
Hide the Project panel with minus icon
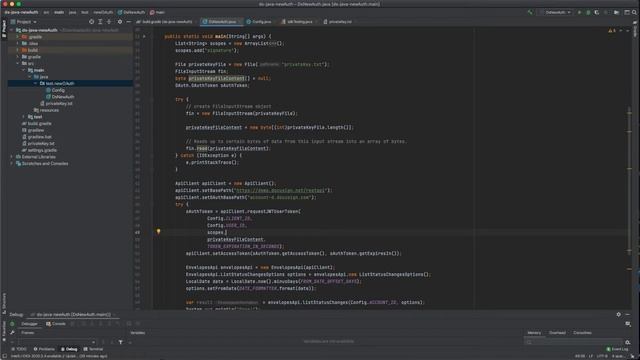click(x=129, y=22)
